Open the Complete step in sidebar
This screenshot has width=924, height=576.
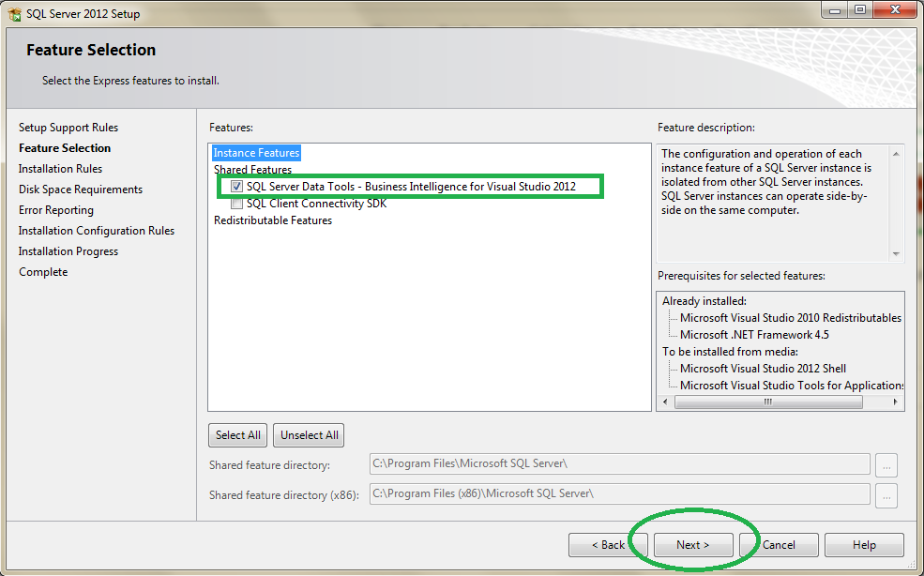(x=43, y=272)
